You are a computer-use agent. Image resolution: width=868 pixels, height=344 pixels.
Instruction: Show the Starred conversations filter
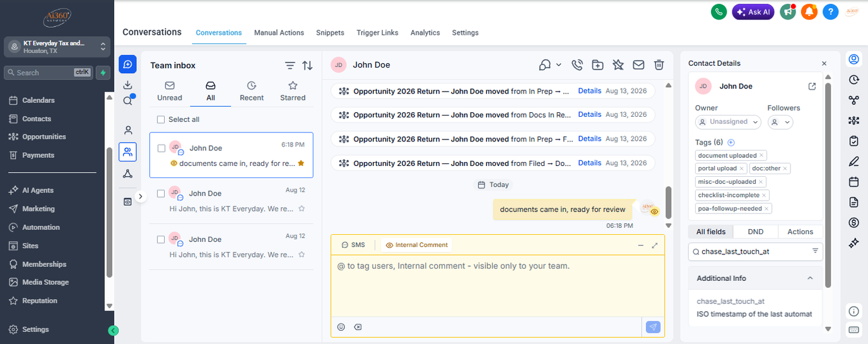pyautogui.click(x=293, y=92)
